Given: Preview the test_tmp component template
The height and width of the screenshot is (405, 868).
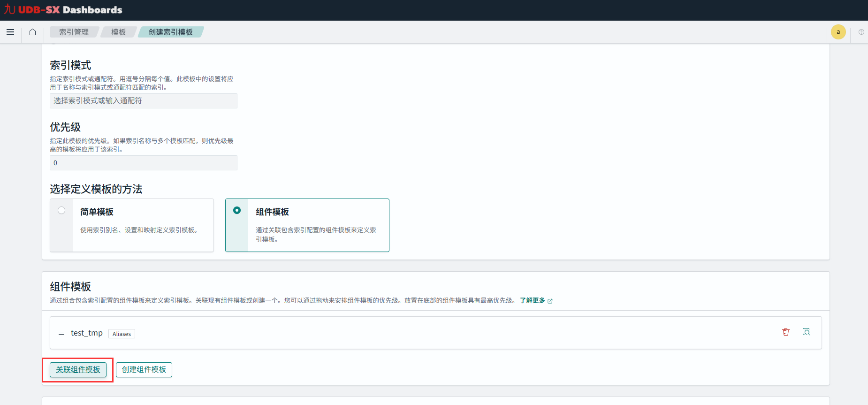Looking at the screenshot, I should click(806, 332).
